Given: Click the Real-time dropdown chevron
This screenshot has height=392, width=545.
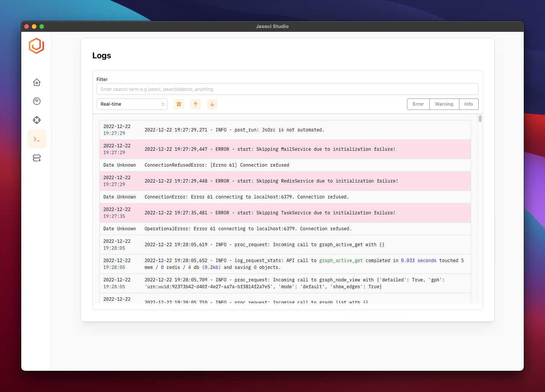Looking at the screenshot, I should (163, 104).
